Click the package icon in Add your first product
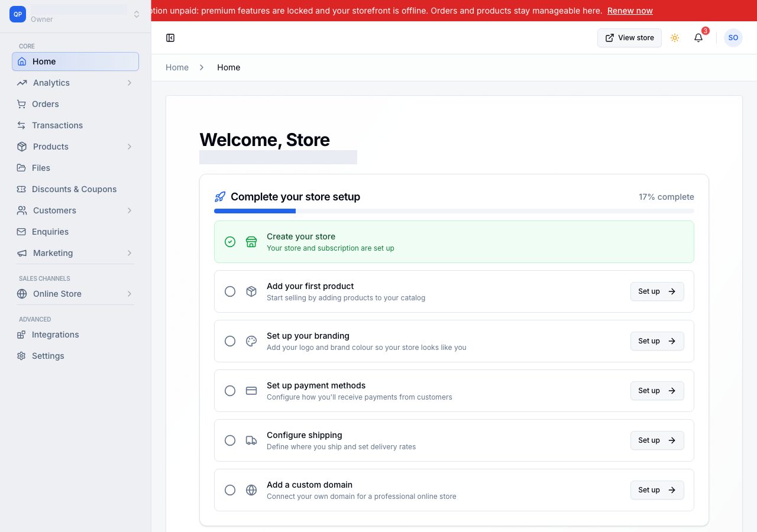 (251, 291)
